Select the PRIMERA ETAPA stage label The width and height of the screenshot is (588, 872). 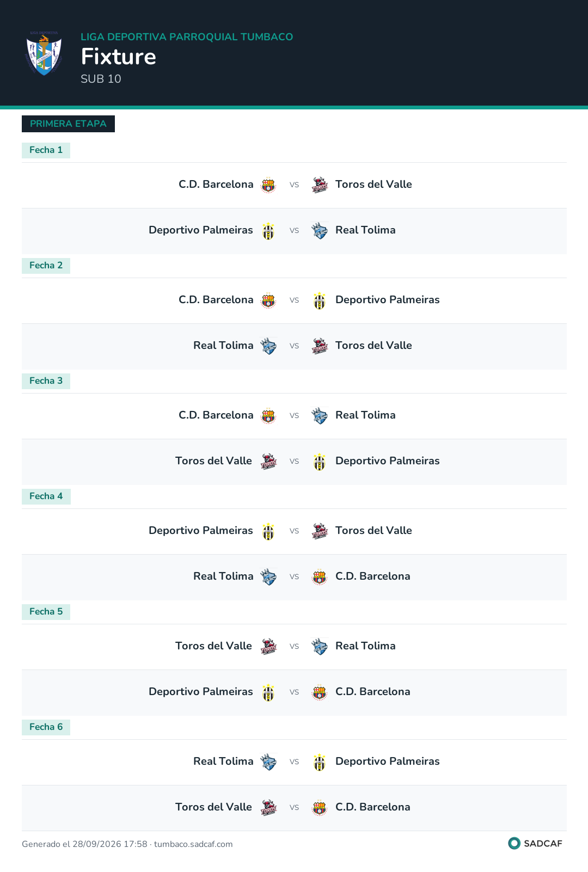tap(68, 124)
